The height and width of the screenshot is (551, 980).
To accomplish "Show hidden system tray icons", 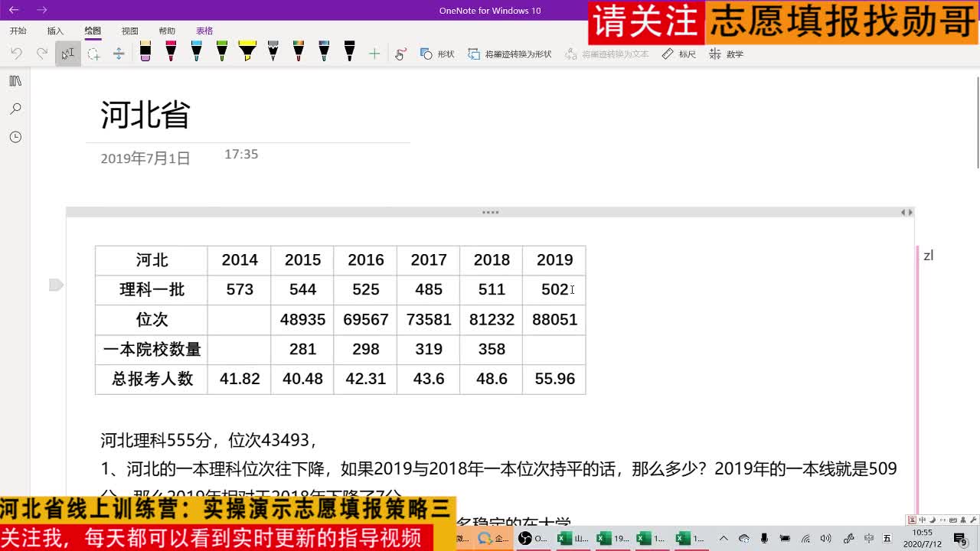I will [x=724, y=538].
